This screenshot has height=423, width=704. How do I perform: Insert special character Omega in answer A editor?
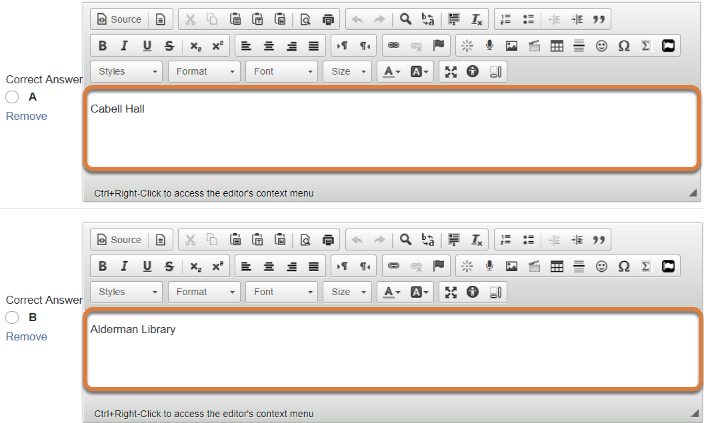pyautogui.click(x=624, y=46)
